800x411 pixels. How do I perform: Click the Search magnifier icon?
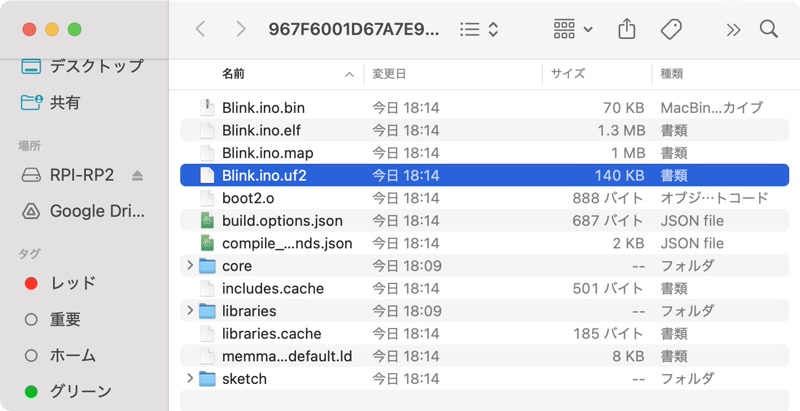(768, 29)
